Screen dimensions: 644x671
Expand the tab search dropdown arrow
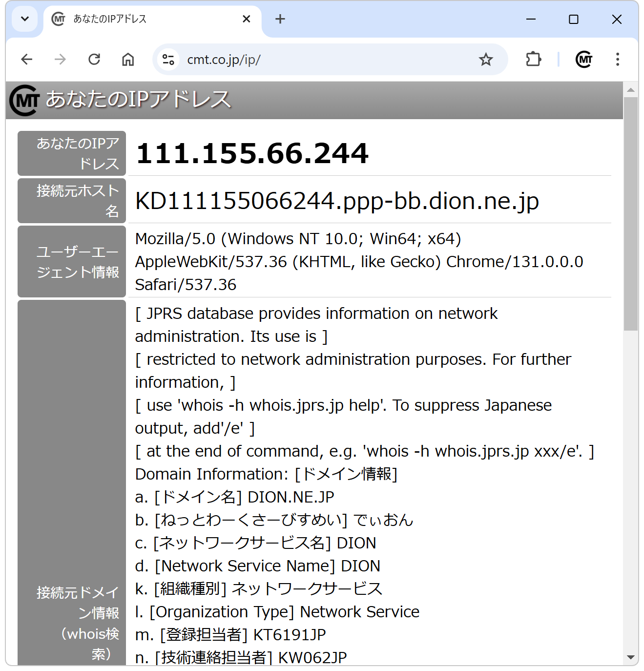pos(25,19)
